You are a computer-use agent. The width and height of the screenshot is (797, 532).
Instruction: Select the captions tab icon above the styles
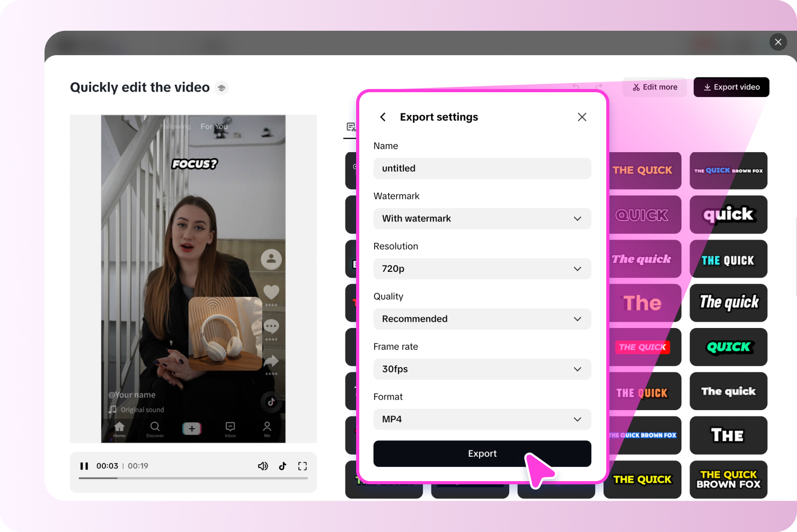pyautogui.click(x=351, y=127)
